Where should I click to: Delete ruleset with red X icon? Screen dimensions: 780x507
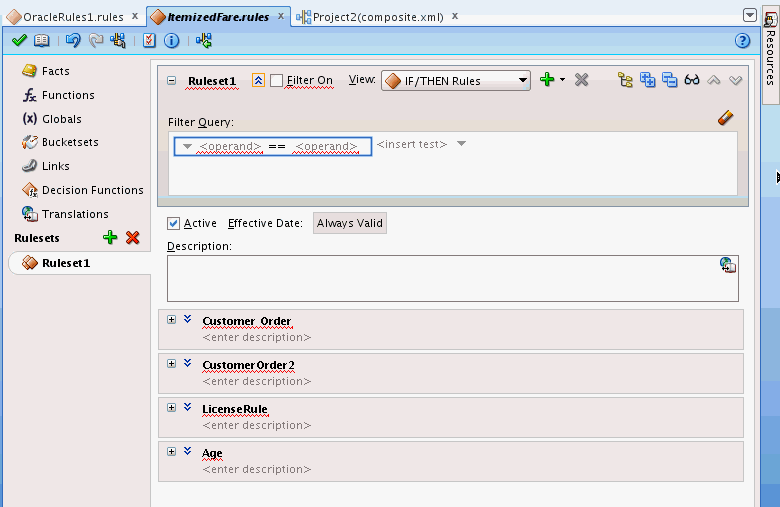[x=132, y=237]
